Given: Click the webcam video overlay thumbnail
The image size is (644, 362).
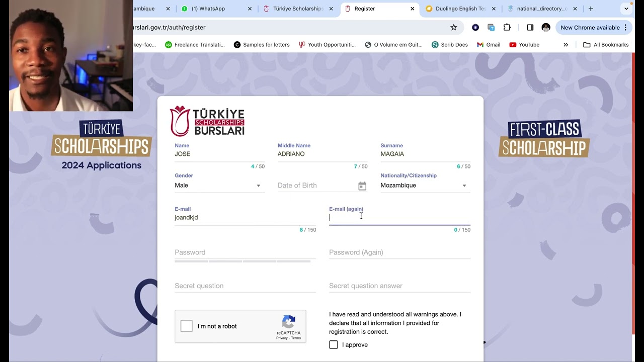Looking at the screenshot, I should pyautogui.click(x=71, y=55).
